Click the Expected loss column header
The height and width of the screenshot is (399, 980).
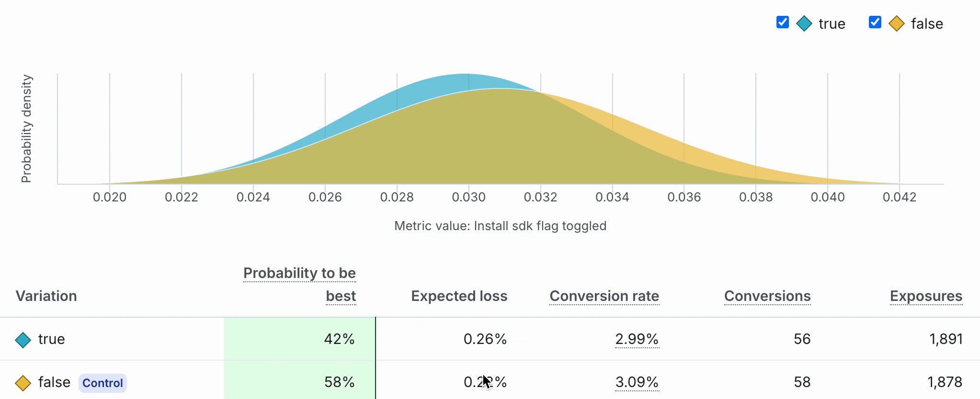[459, 296]
